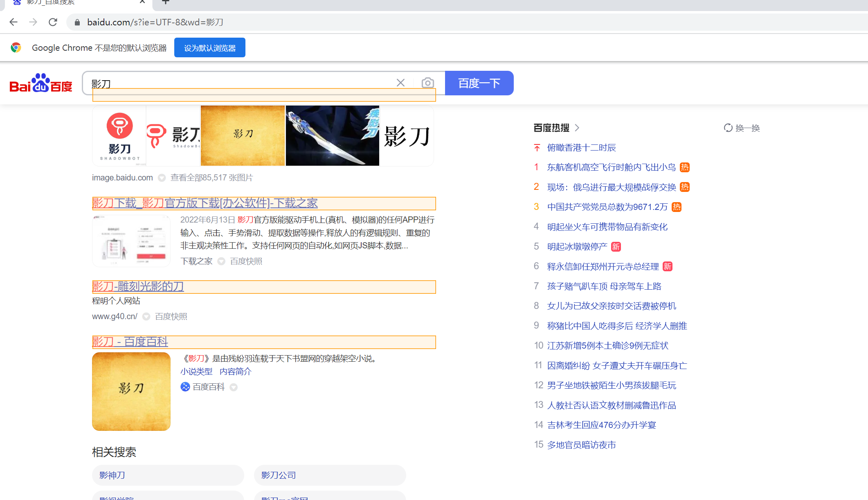Viewport: 868px width, 500px height.
Task: Click 查看全部85,517 张图片 link
Action: (x=212, y=178)
